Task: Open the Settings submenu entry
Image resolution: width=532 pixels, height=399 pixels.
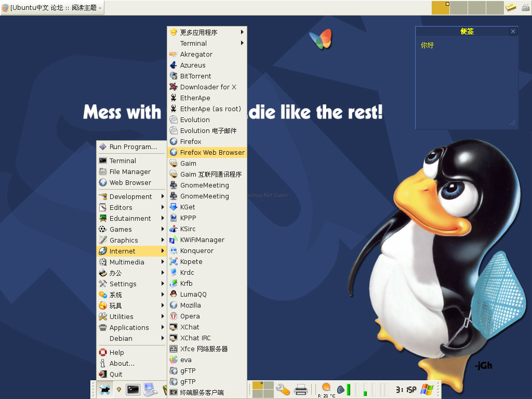Action: (x=131, y=284)
